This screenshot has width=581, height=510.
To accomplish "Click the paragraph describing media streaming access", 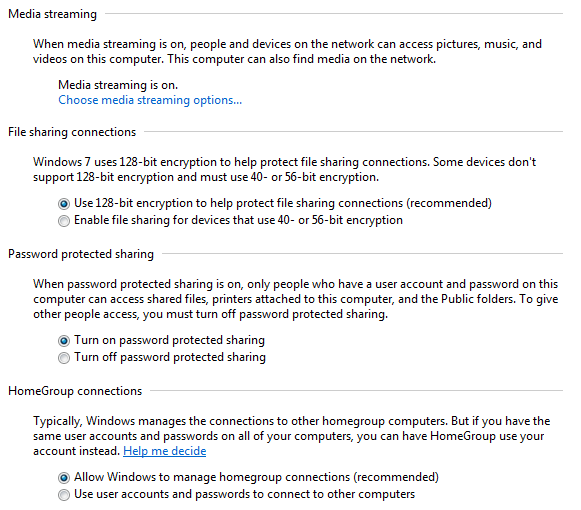I will pos(287,52).
